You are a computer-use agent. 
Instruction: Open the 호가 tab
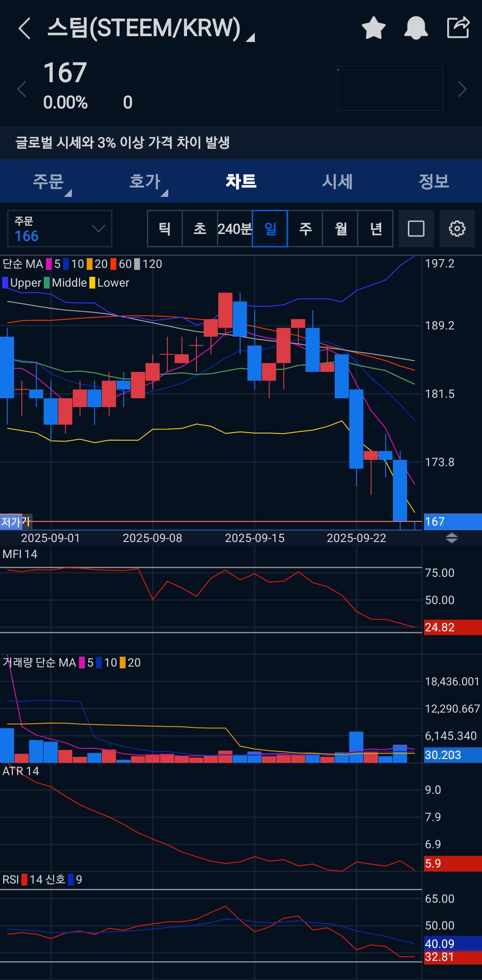tap(145, 181)
